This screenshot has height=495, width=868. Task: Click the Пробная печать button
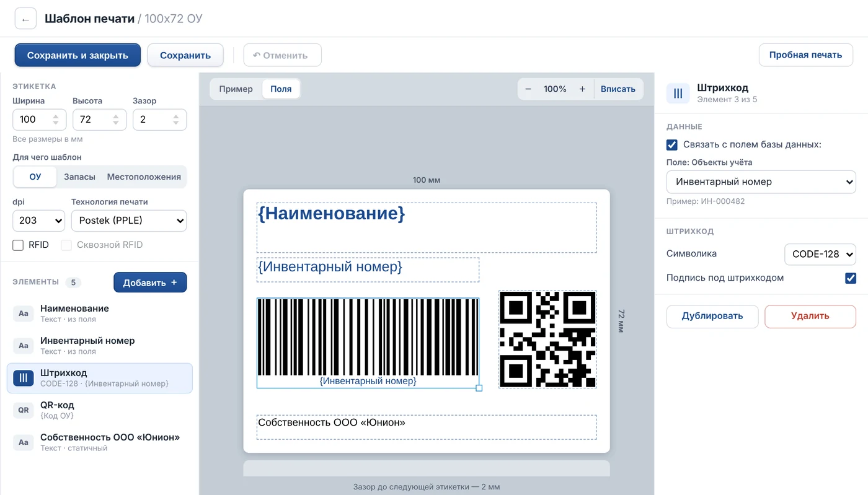pos(805,55)
